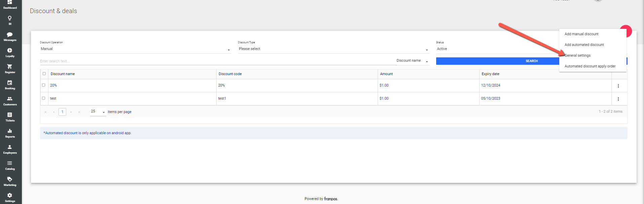Click the blue SEARCH button
The width and height of the screenshot is (644, 204).
click(531, 61)
